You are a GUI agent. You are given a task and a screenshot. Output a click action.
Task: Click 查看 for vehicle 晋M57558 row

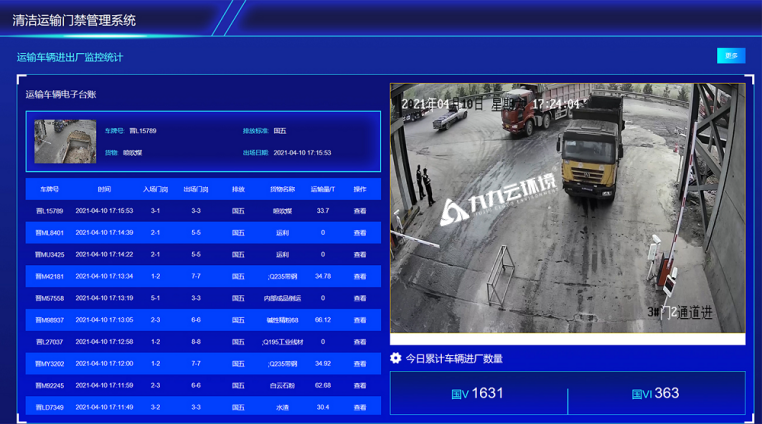tap(360, 298)
